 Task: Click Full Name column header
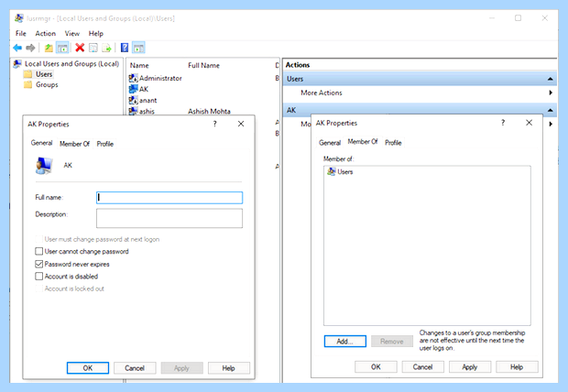coord(203,65)
